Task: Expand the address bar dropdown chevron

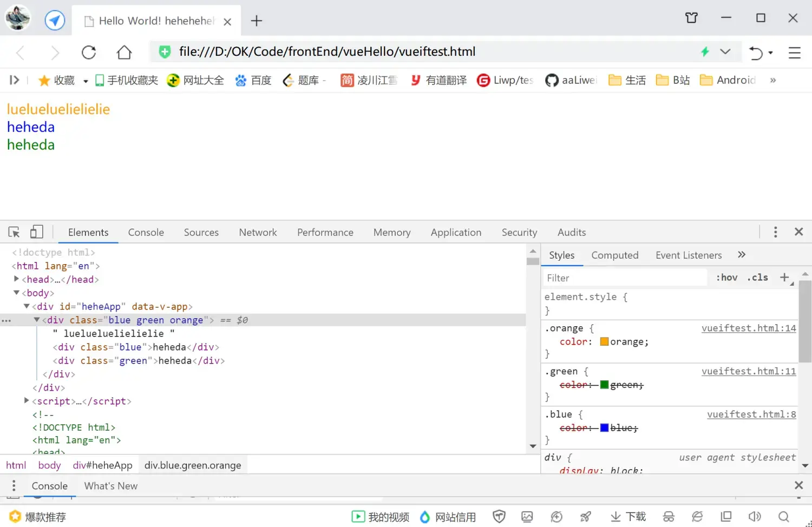Action: point(725,51)
